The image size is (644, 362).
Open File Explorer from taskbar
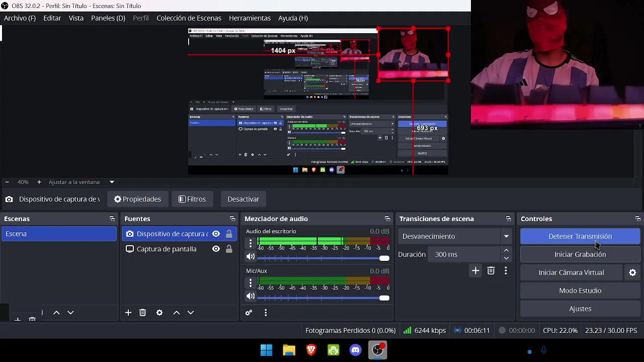[289, 350]
